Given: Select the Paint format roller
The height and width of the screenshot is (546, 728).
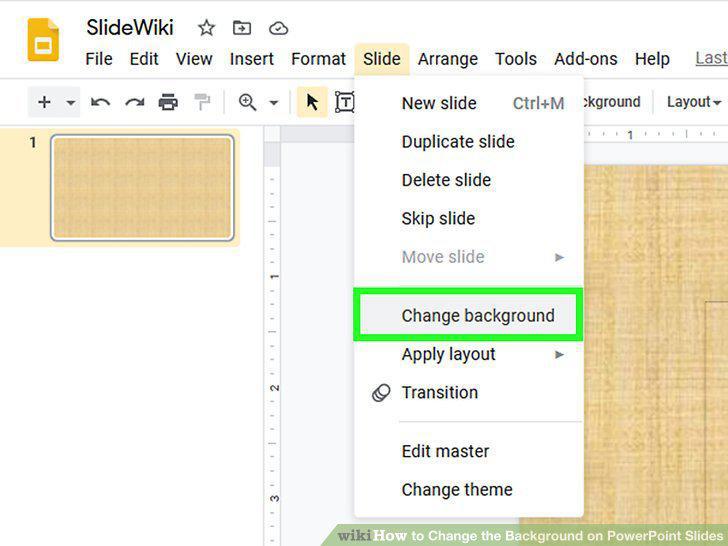Looking at the screenshot, I should 202,102.
